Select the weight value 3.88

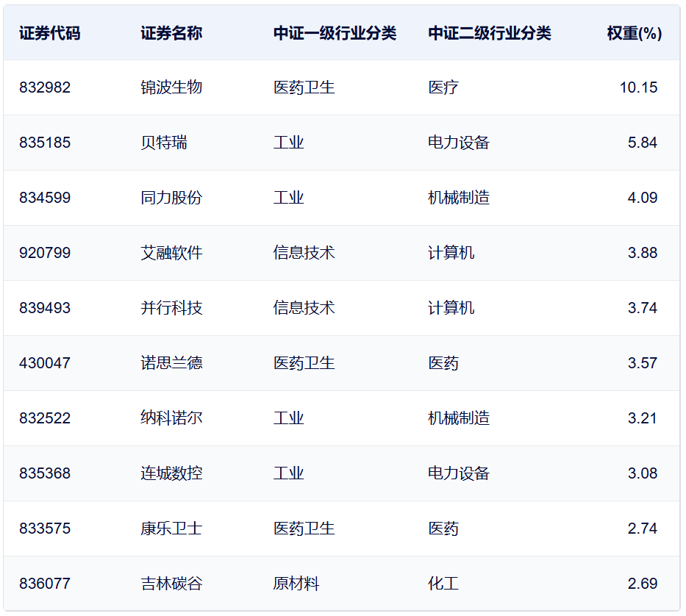coord(642,253)
